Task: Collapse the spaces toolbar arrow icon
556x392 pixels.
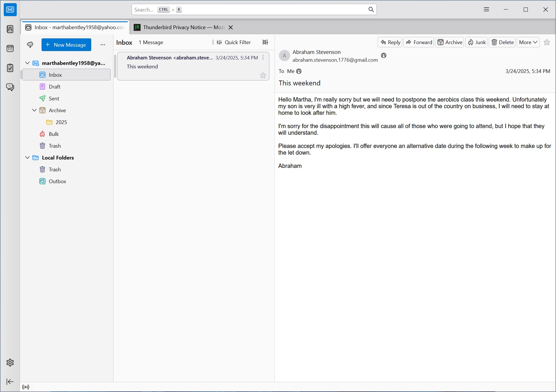Action: click(10, 382)
